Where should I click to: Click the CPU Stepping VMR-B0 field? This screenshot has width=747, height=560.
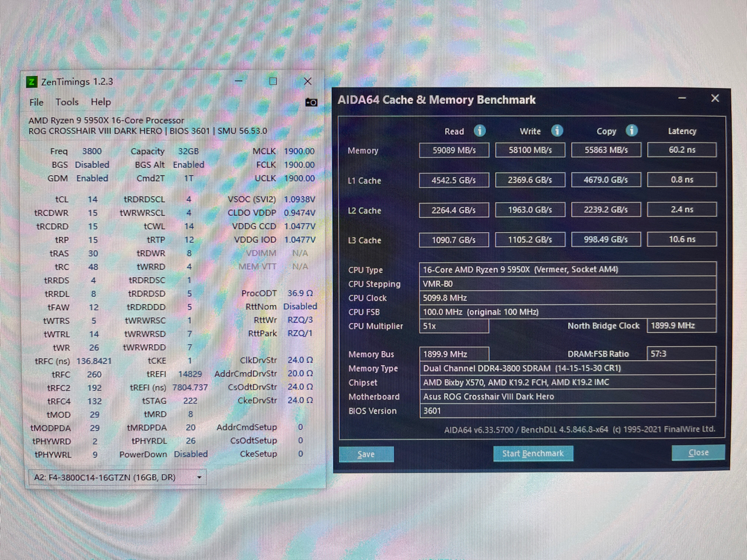(x=567, y=283)
